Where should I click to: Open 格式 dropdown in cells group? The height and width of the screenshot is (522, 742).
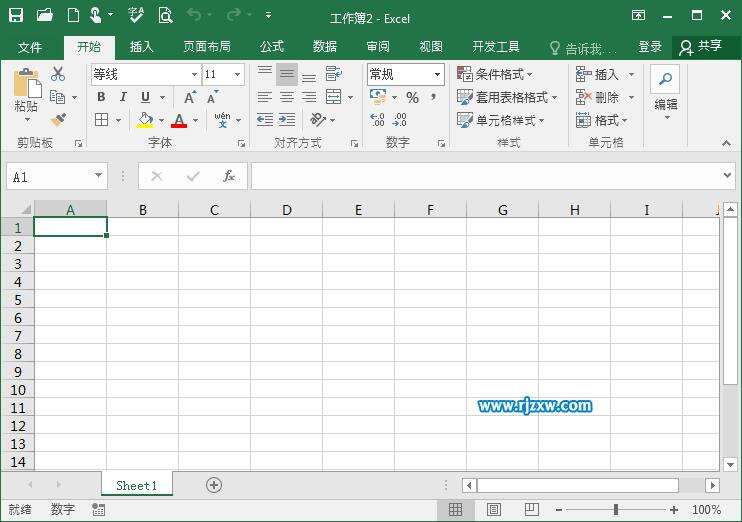pyautogui.click(x=602, y=120)
